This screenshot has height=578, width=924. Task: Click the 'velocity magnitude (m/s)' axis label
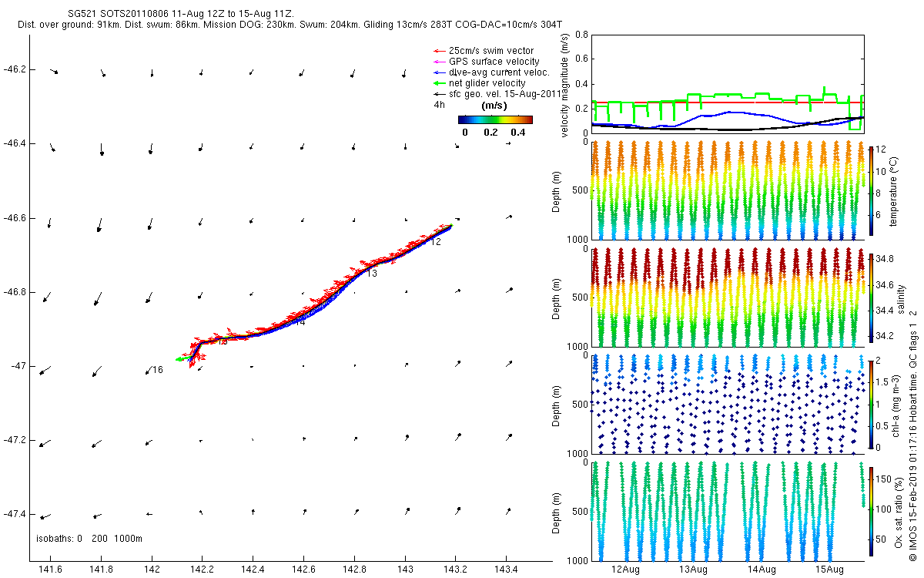tap(566, 84)
